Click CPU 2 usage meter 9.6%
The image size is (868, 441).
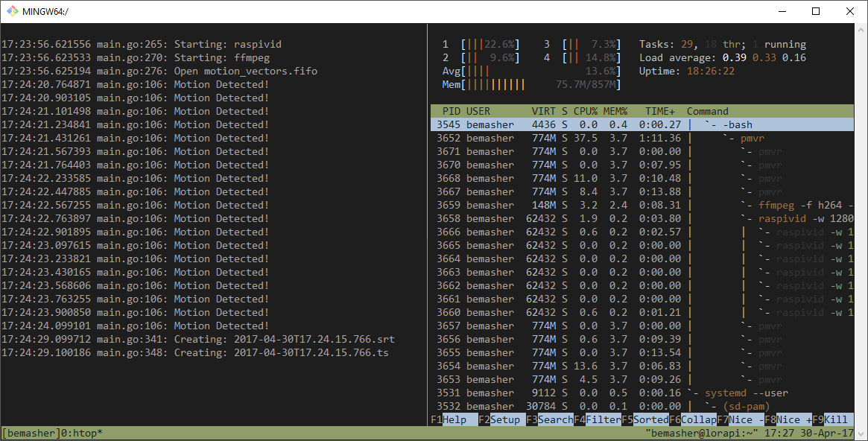[x=481, y=57]
